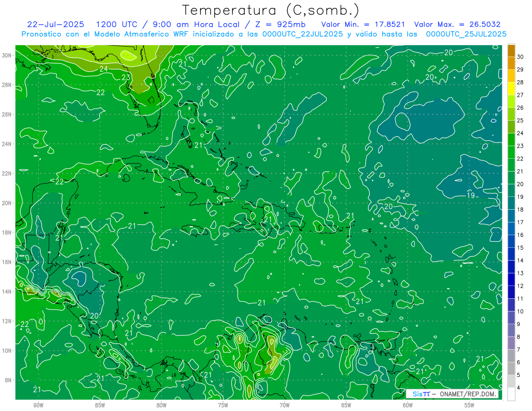Click color bar segment between 22 and 23
Screen dimensions: 532x411
tap(511, 152)
